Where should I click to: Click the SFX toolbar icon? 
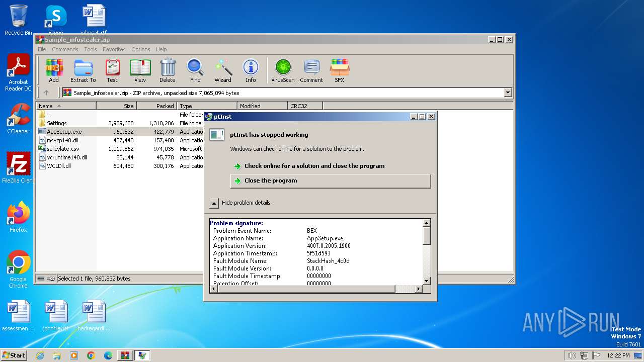pos(340,71)
